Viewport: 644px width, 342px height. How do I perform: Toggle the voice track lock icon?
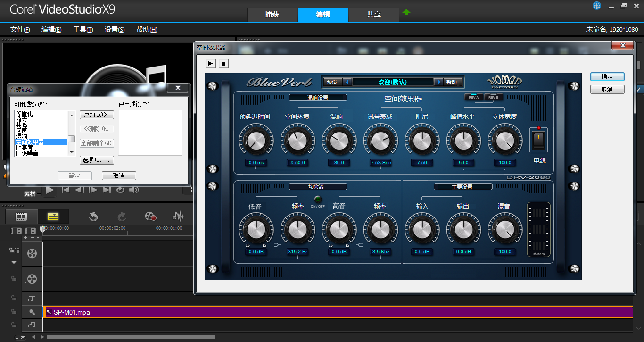coord(13,312)
